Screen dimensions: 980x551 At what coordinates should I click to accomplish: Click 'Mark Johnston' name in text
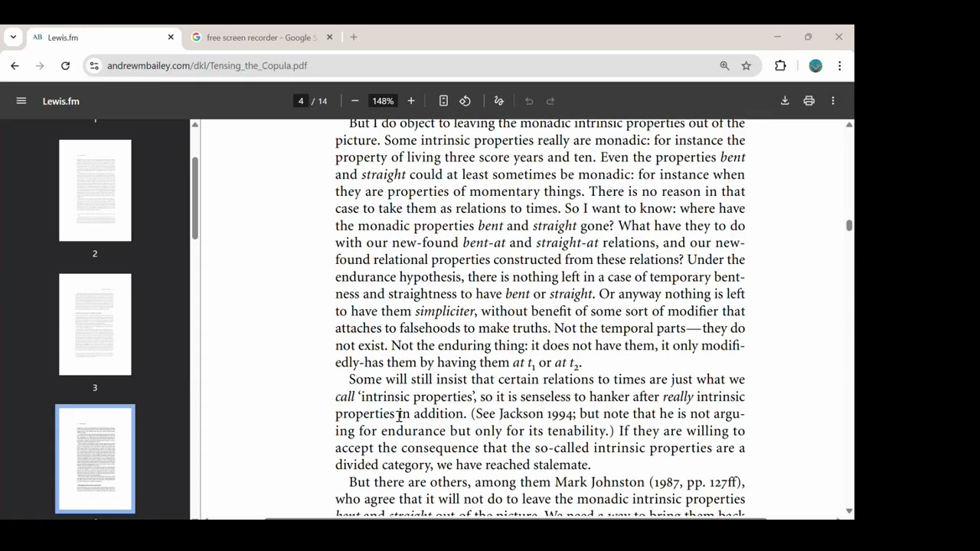point(600,482)
